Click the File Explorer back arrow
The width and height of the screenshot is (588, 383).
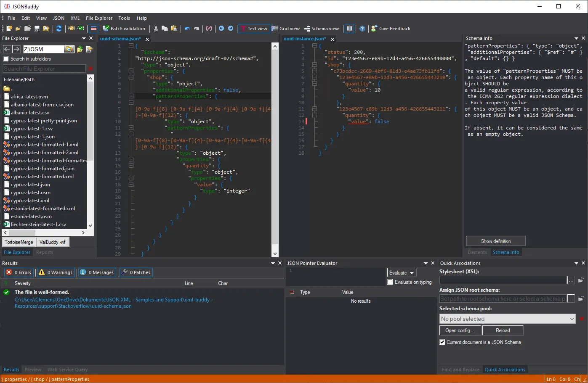(x=7, y=49)
